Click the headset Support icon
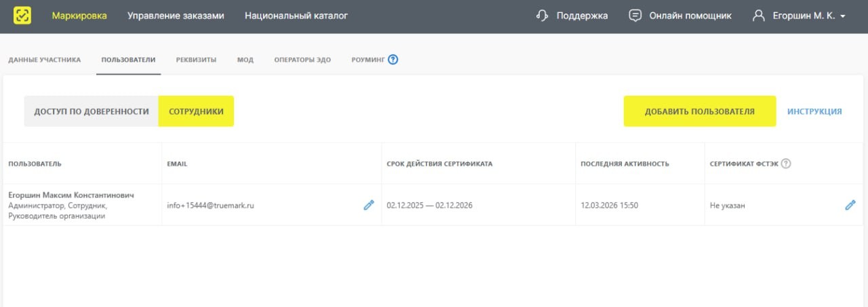This screenshot has width=868, height=307. point(542,16)
